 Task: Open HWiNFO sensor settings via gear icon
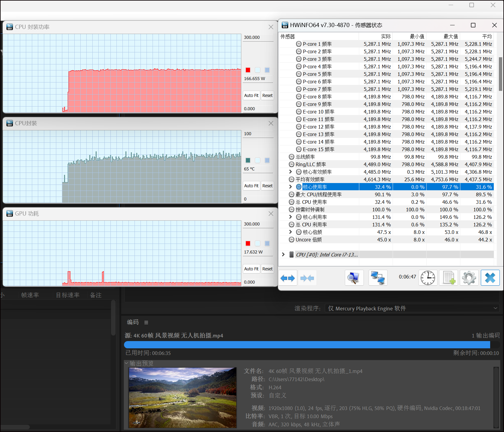[x=469, y=278]
